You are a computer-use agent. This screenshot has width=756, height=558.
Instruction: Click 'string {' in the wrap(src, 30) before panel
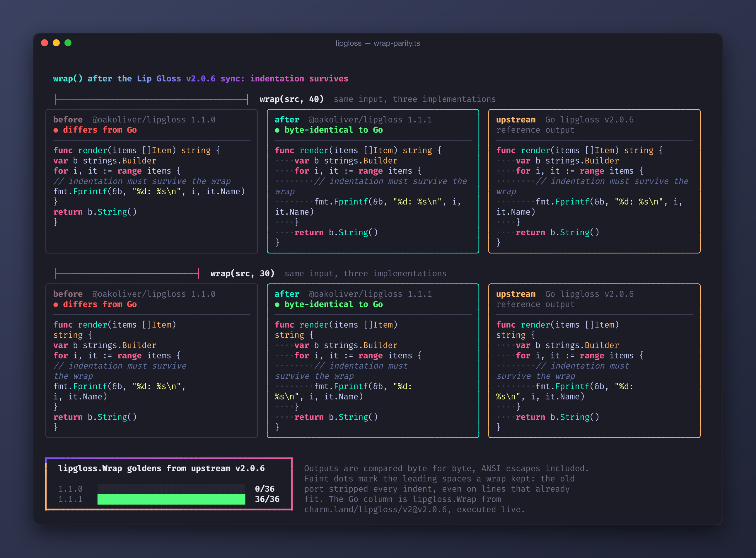pyautogui.click(x=73, y=335)
